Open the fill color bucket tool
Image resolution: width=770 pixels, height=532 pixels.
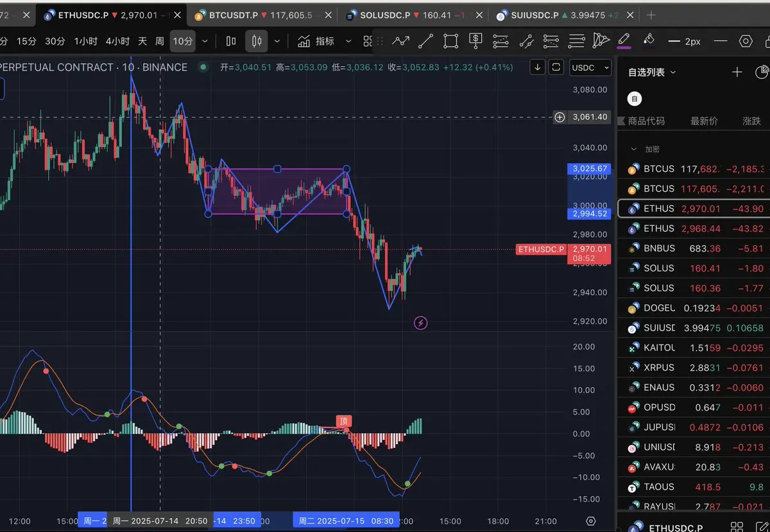pos(649,40)
